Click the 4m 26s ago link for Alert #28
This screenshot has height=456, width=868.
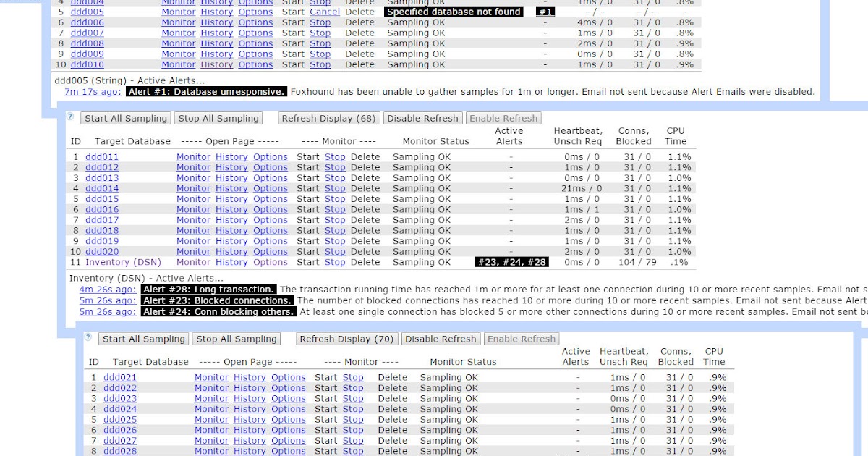click(x=106, y=289)
